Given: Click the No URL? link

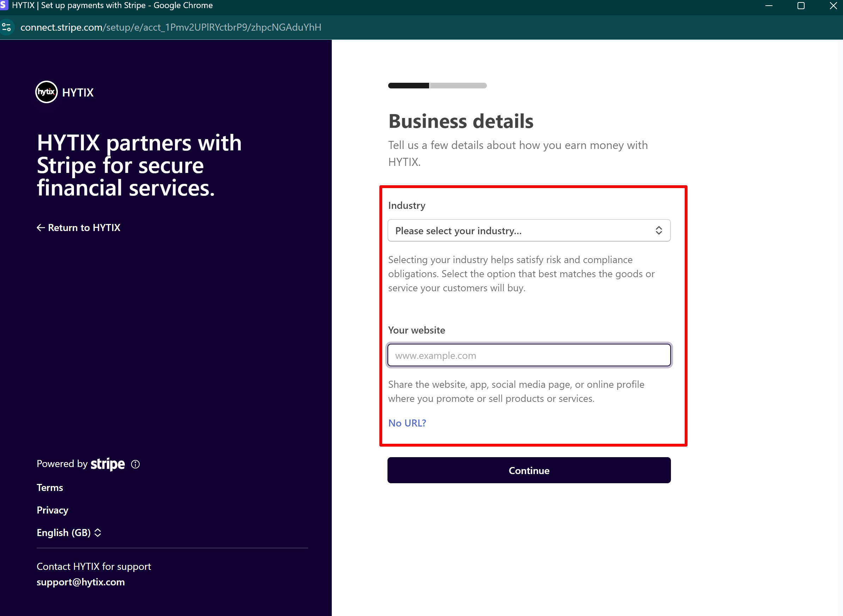Looking at the screenshot, I should [407, 423].
